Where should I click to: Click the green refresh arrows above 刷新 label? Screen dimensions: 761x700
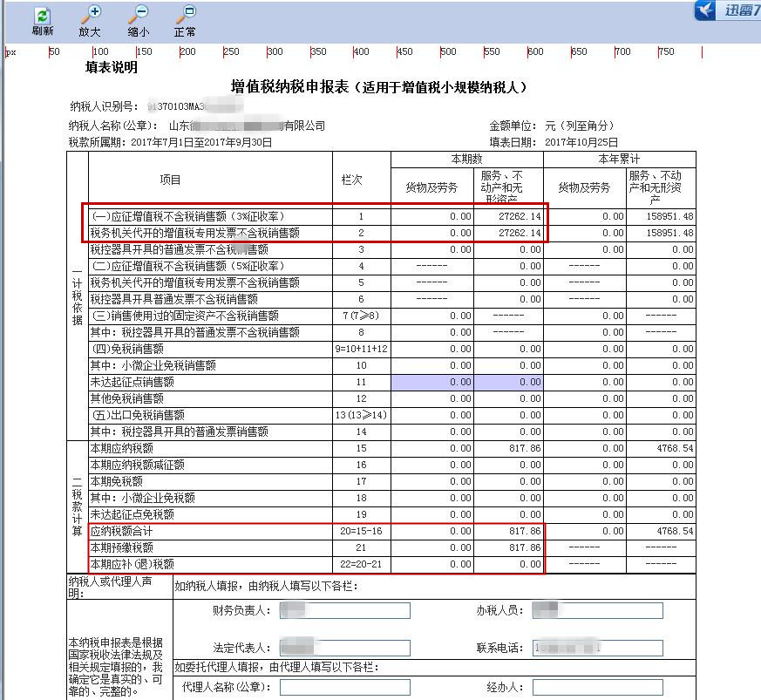point(40,15)
